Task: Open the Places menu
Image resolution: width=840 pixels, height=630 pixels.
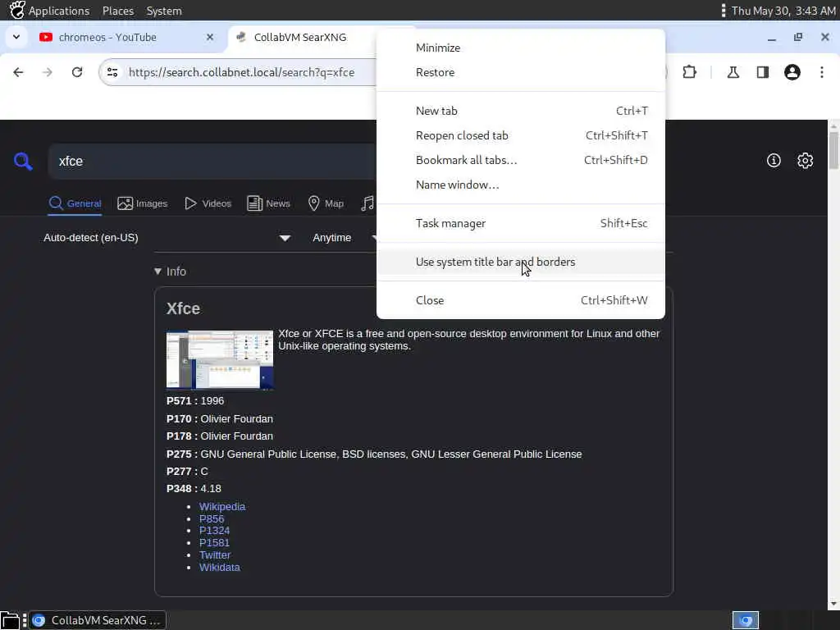Action: (118, 11)
